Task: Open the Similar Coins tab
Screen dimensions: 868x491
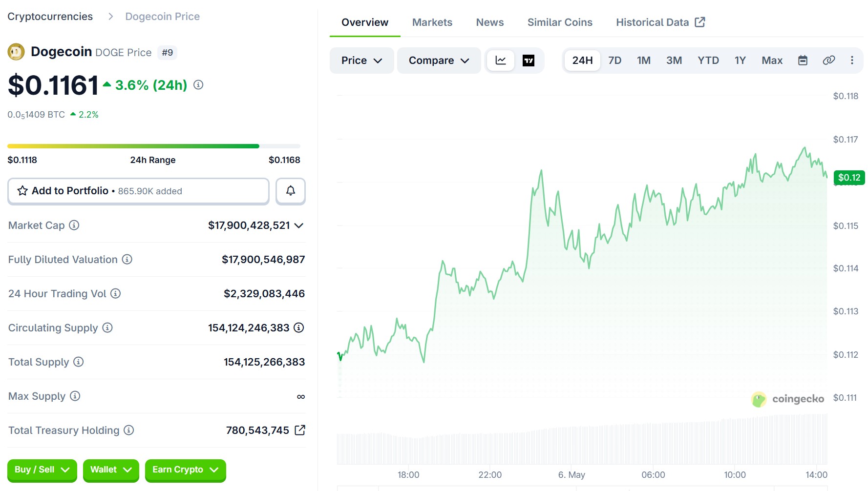Action: point(560,22)
